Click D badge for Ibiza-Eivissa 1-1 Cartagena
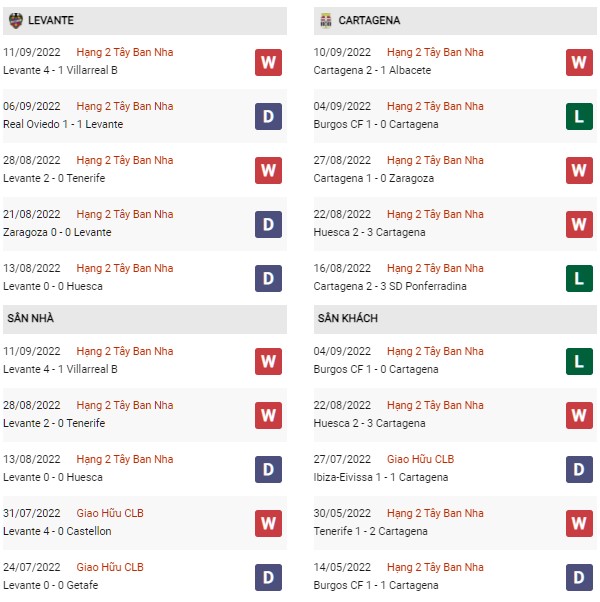Viewport: 600px width, 602px height. click(x=579, y=469)
